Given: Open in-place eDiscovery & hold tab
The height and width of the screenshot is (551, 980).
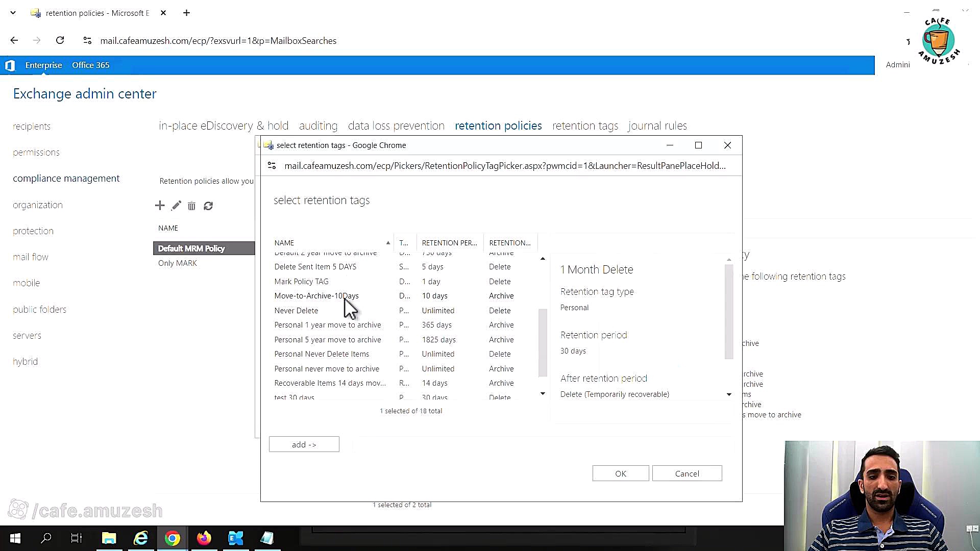Looking at the screenshot, I should point(224,126).
